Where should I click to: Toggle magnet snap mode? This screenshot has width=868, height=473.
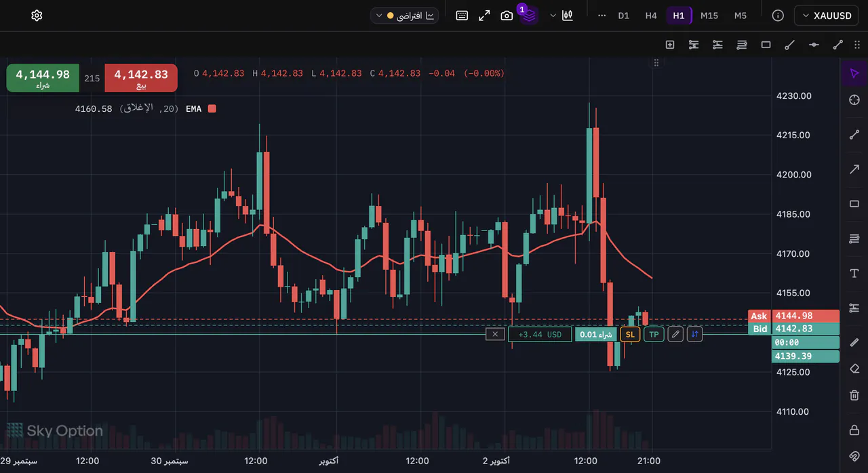pyautogui.click(x=854, y=456)
